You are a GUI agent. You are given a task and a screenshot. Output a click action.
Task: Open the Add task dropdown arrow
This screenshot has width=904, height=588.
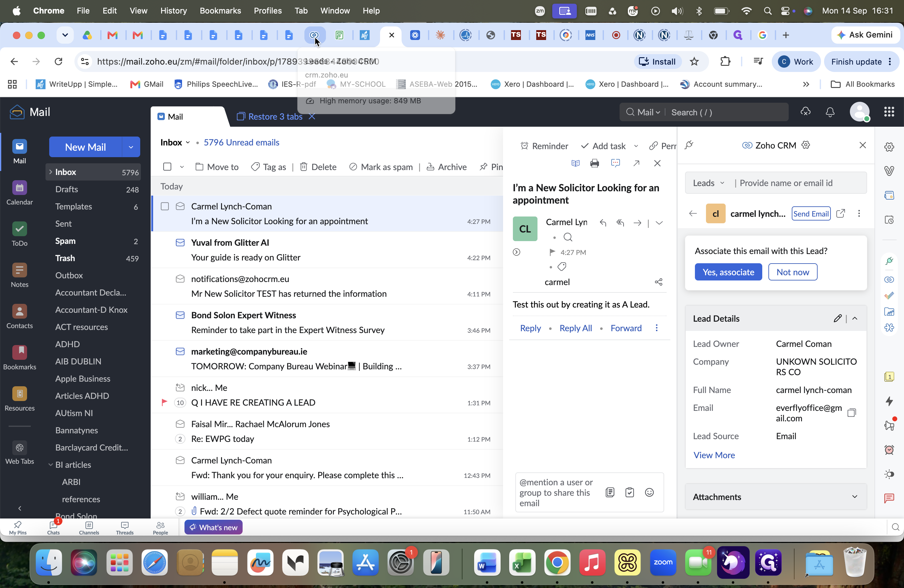coord(636,146)
